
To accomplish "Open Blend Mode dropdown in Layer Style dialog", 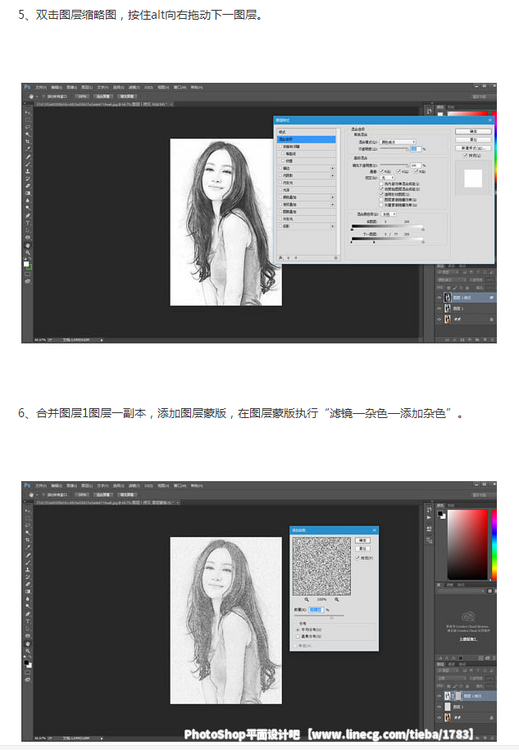I will pos(398,142).
